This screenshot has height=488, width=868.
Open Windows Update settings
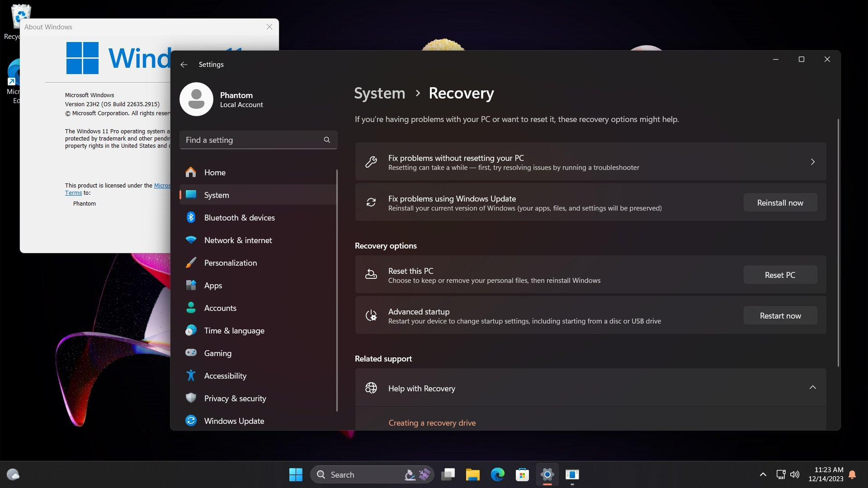tap(258, 421)
